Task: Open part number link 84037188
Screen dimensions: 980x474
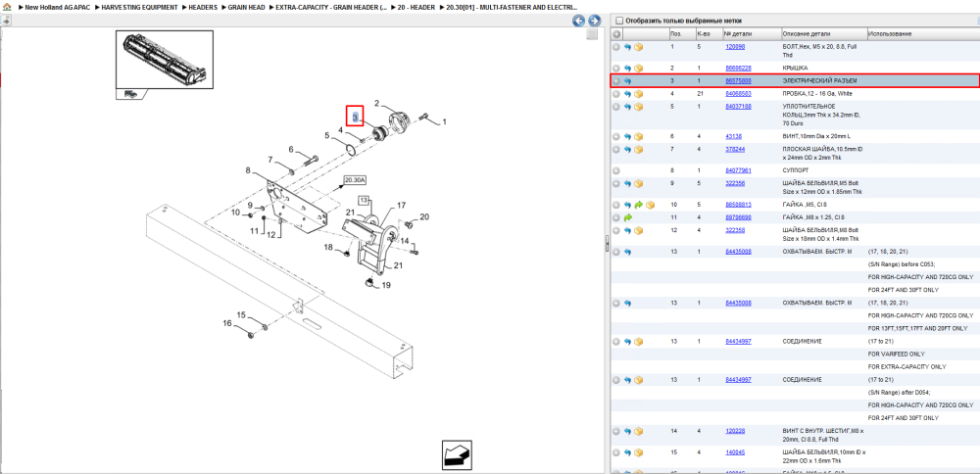Action: [x=738, y=107]
